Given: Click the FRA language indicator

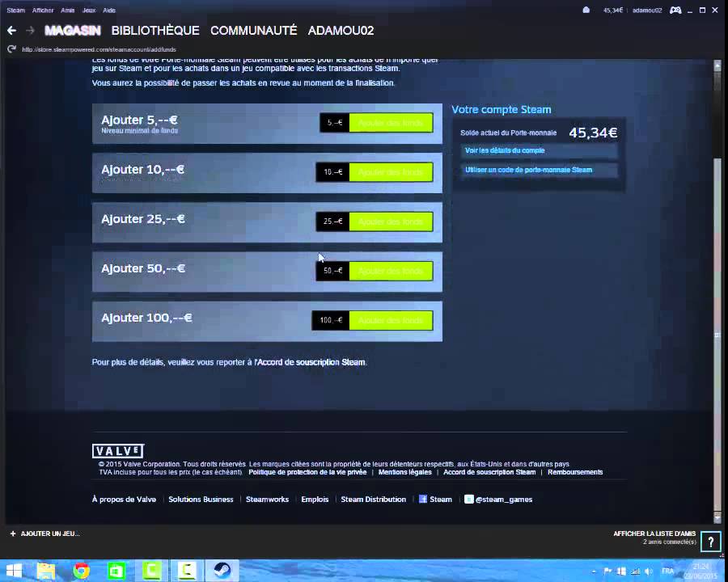Looking at the screenshot, I should (x=667, y=571).
